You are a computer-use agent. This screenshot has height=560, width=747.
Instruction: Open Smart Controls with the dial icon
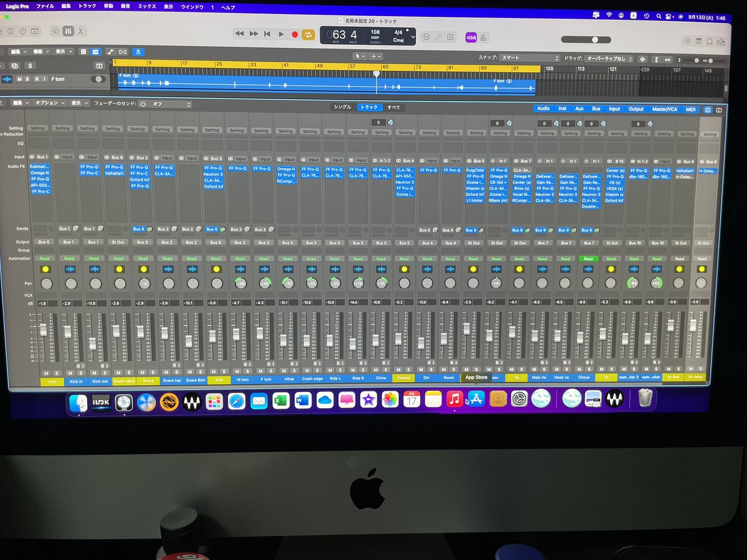click(x=55, y=31)
